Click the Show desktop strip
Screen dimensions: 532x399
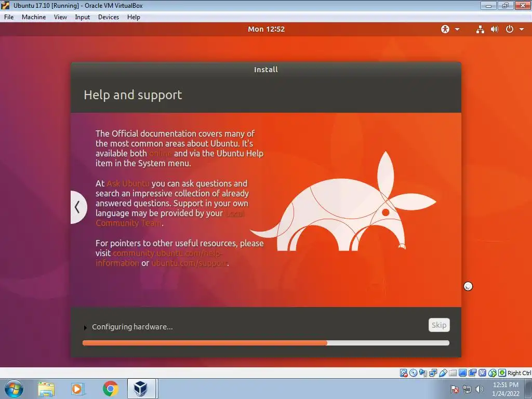528,389
